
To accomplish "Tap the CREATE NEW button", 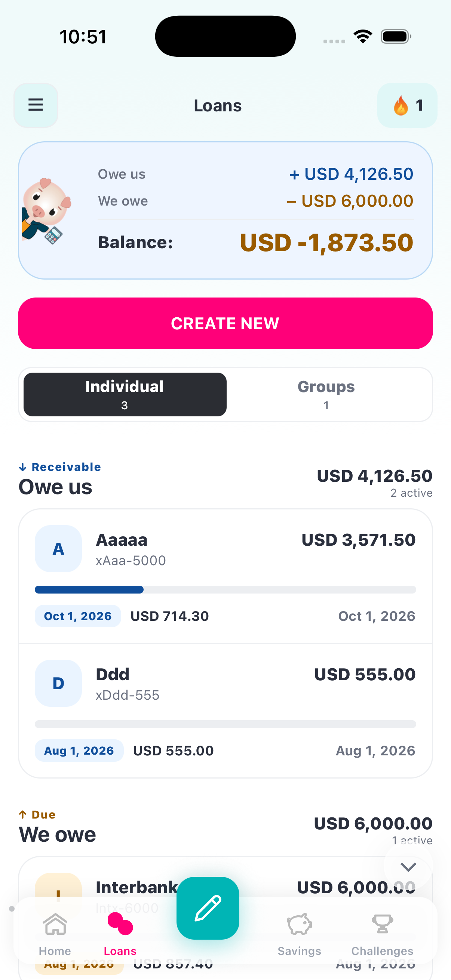I will [x=225, y=323].
